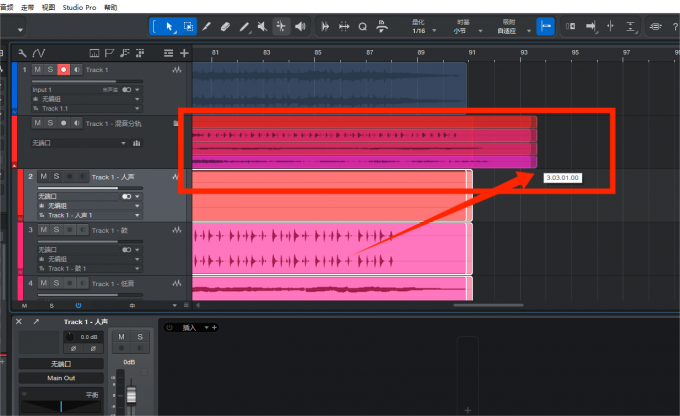Mute the Track 1 - 鼓 track
Screen dimensions: 680x416
[x=43, y=229]
